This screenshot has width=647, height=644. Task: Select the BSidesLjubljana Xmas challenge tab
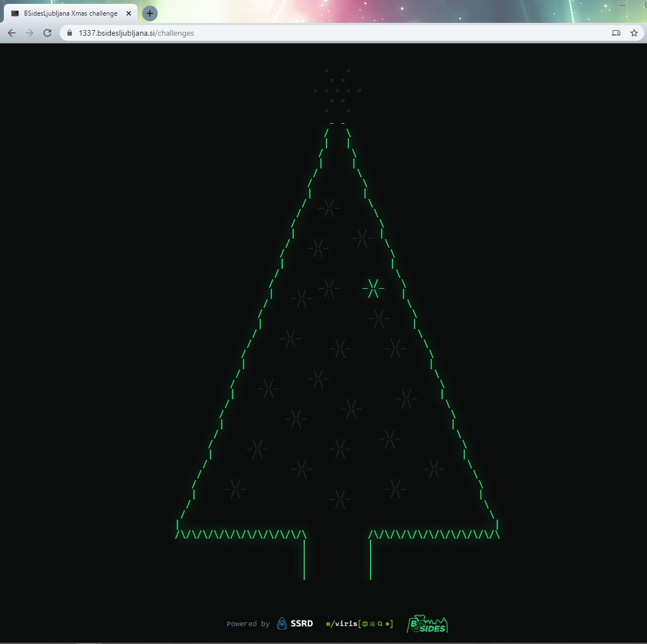[70, 13]
